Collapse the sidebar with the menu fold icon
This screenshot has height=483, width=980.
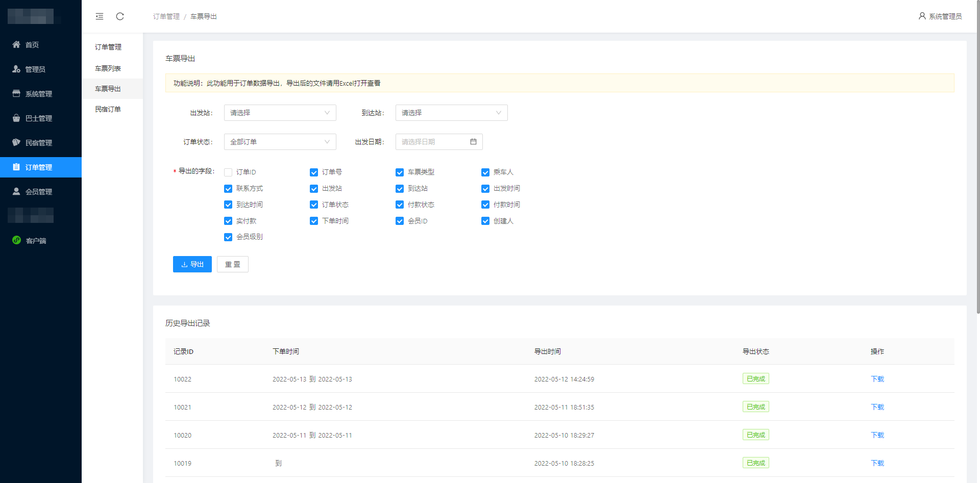click(x=100, y=16)
